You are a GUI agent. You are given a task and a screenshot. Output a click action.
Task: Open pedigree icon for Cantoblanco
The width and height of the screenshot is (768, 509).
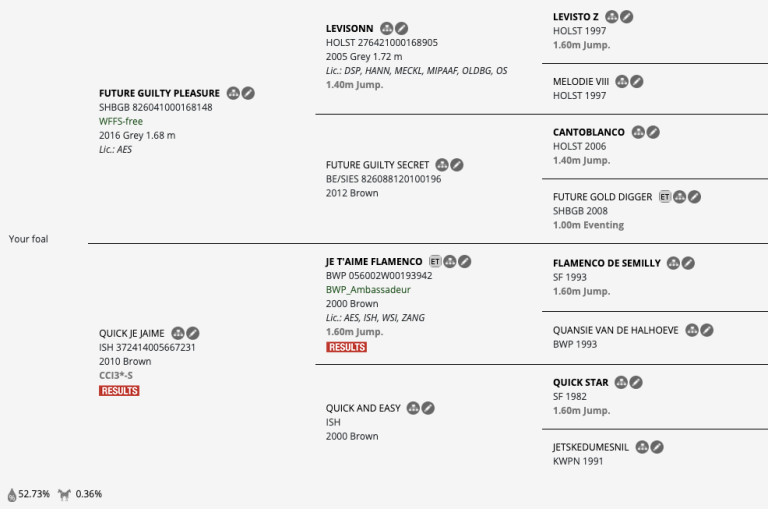tap(638, 132)
